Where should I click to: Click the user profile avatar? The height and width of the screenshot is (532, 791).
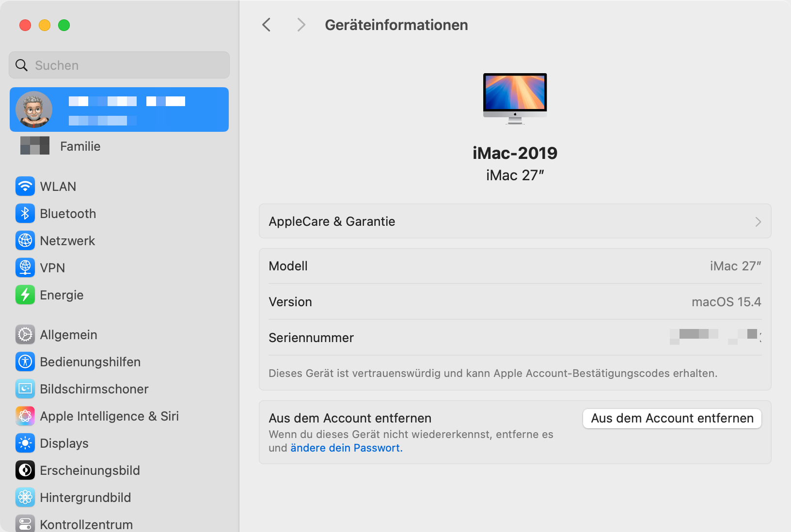[34, 110]
